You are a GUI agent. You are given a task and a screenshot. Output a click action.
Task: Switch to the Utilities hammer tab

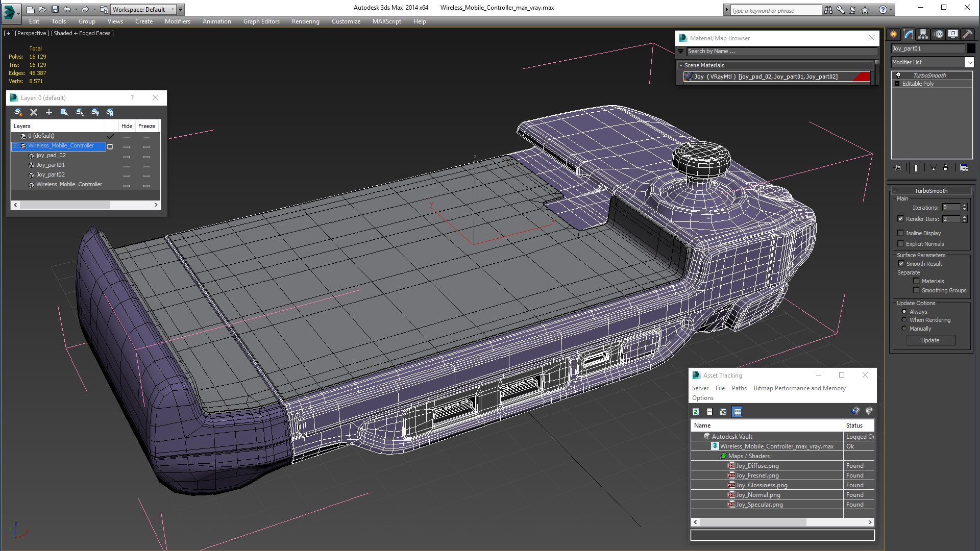pos(967,34)
